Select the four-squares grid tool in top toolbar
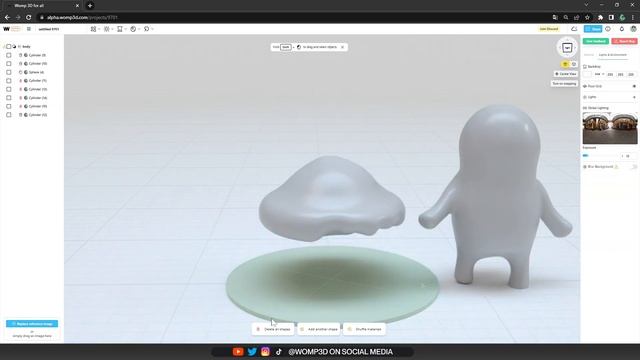Viewport: 640px width, 360px height. [x=93, y=29]
